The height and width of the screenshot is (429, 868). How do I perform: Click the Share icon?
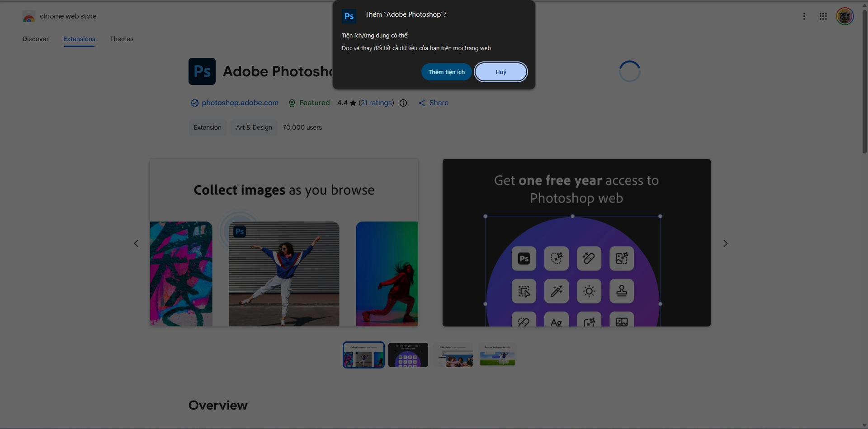[x=422, y=103]
